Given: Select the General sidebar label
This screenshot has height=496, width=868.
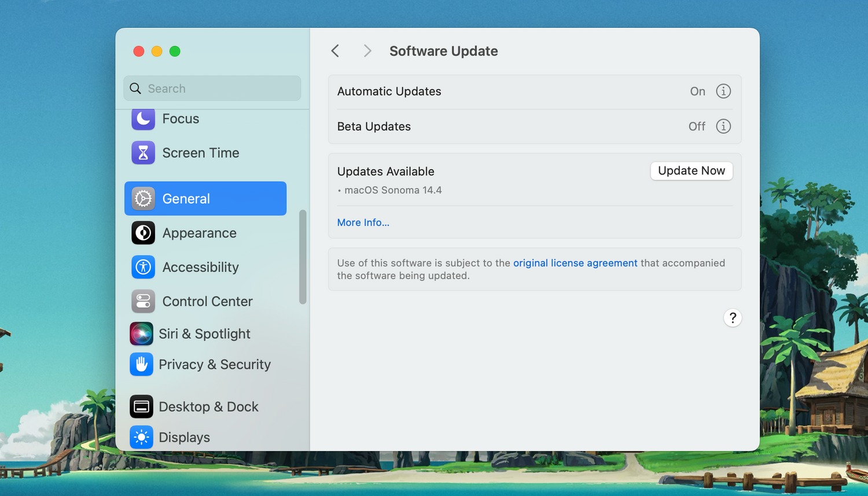Looking at the screenshot, I should [186, 199].
